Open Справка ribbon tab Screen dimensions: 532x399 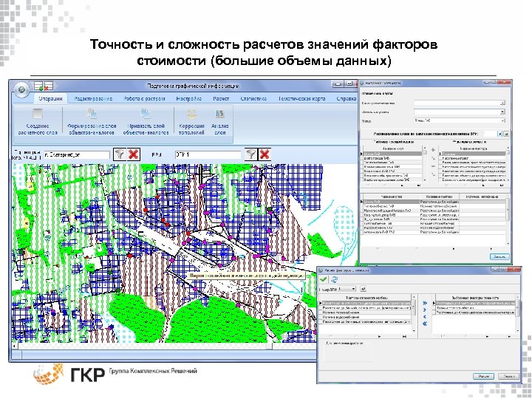[347, 99]
